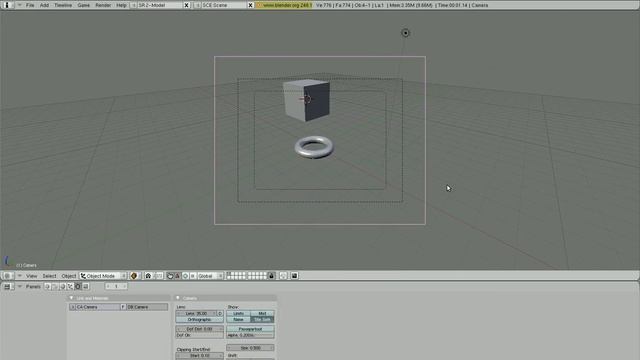Select the cube in the 3D viewport
Screen dimensions: 640x360
tap(307, 100)
